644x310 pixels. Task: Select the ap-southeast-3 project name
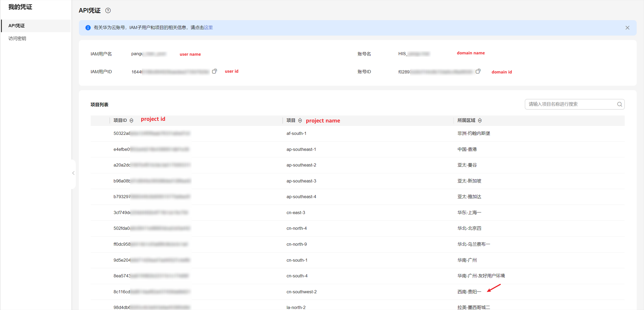[x=301, y=181]
